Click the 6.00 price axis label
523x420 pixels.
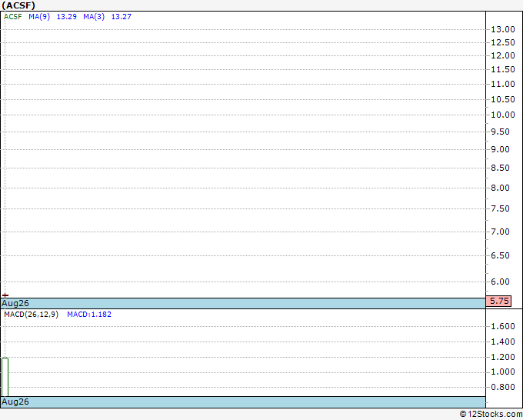501,282
